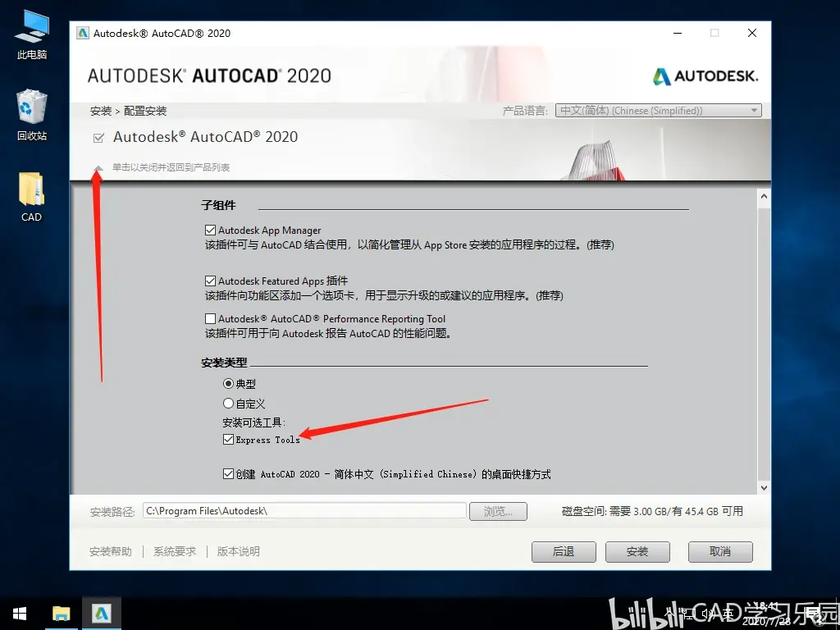Screen dimensions: 840x630
Task: Click the Autodesk logo in header
Action: (x=705, y=76)
